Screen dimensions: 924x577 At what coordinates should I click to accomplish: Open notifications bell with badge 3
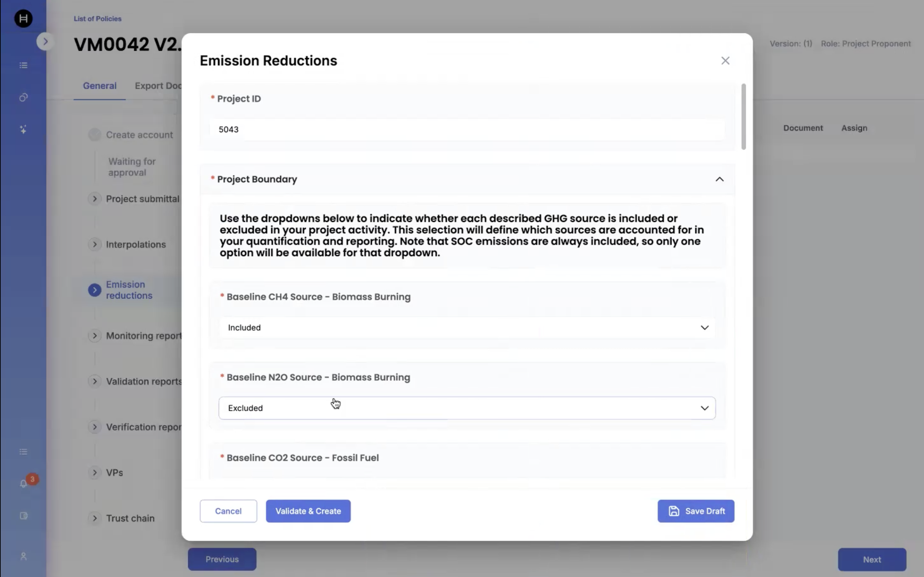[23, 483]
